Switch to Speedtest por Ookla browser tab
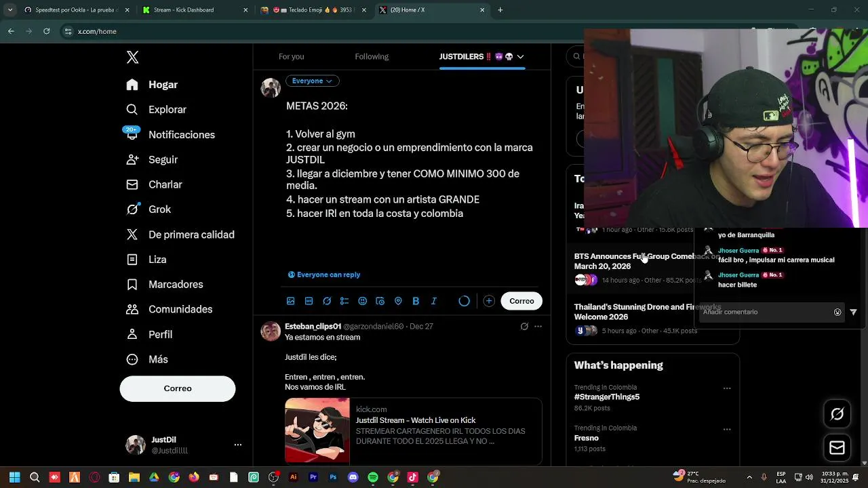Screen dimensions: 868x488 pos(71,10)
